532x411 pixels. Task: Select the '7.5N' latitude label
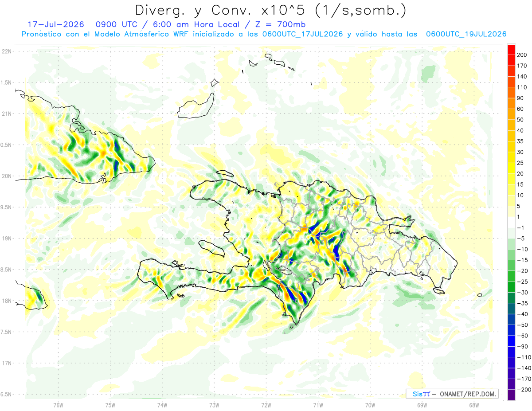(x=6, y=332)
